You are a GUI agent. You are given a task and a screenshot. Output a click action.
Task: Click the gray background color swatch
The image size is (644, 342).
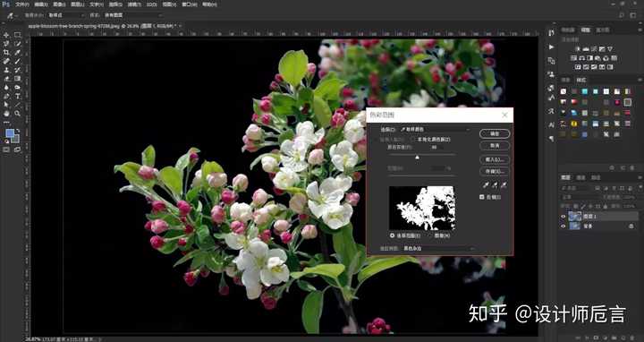tap(15, 139)
